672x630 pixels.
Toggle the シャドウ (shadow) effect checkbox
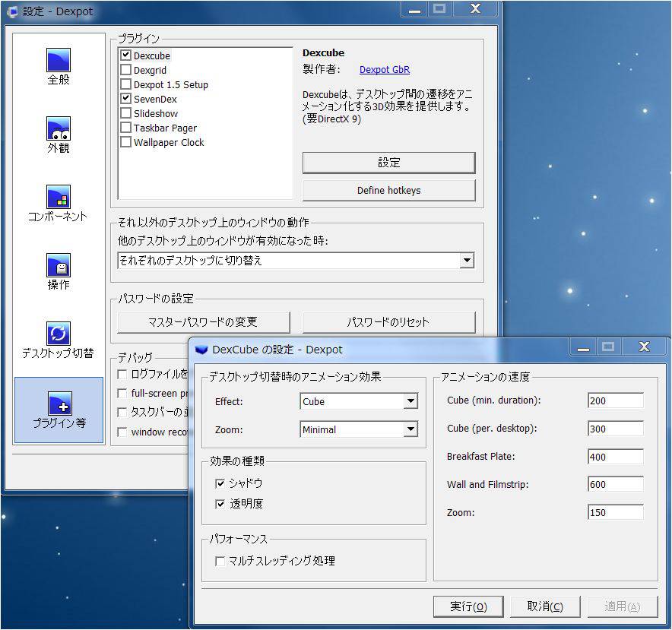(x=220, y=484)
